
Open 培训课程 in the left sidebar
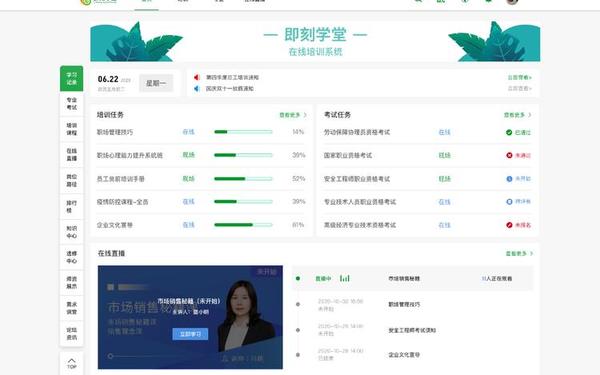tap(72, 129)
